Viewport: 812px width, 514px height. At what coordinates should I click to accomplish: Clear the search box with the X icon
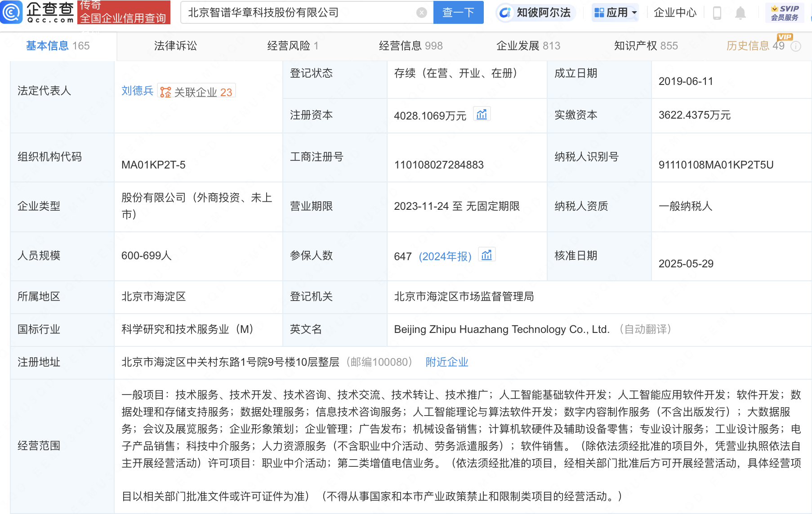point(422,13)
